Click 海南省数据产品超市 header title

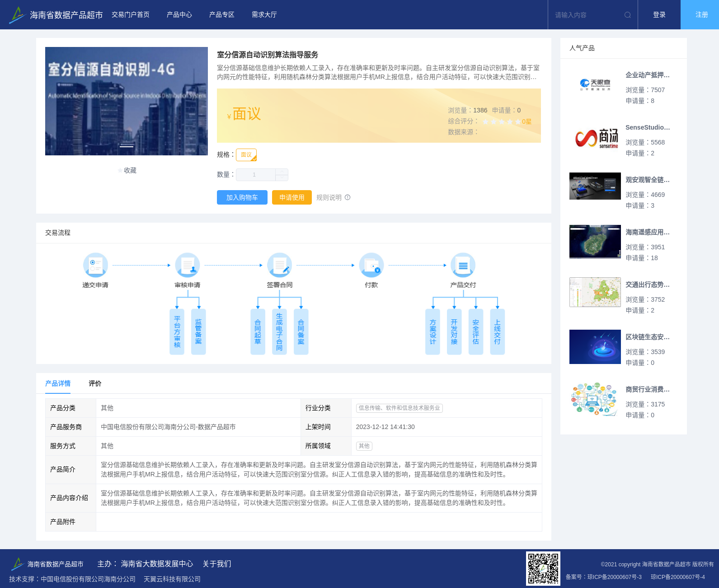(66, 15)
